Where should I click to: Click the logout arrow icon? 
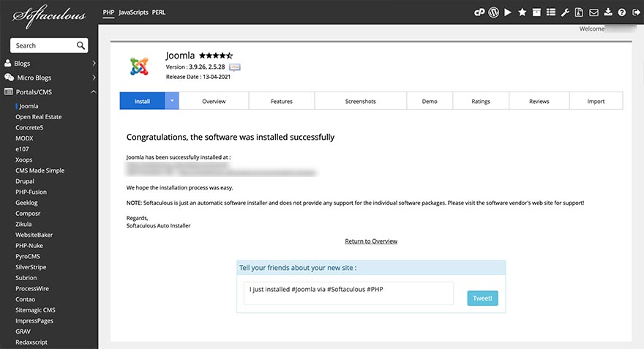click(636, 12)
